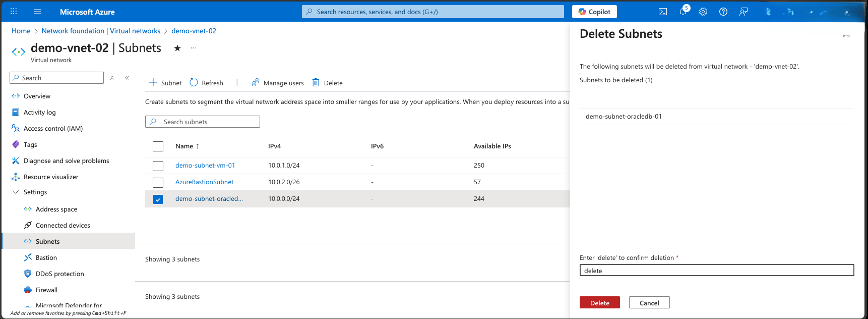868x319 pixels.
Task: Open the feedback icon in header
Action: (x=743, y=12)
